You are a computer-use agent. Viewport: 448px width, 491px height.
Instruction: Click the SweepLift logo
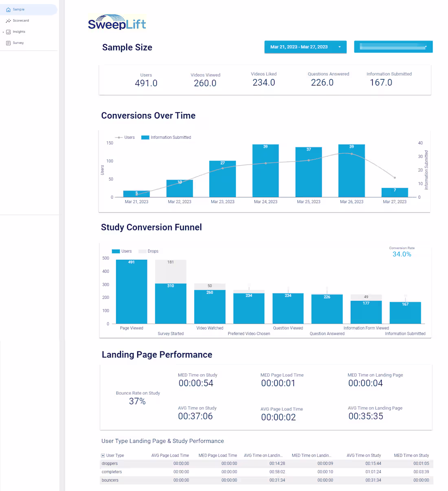(117, 22)
